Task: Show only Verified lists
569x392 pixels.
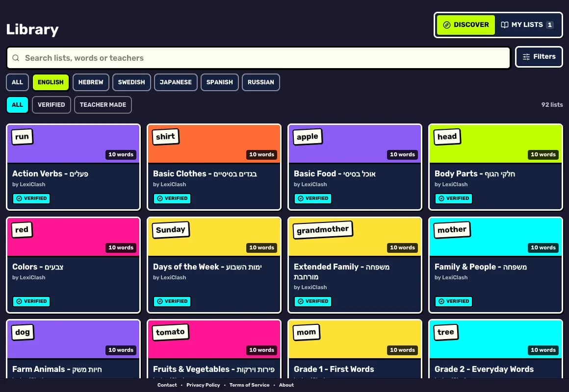Action: pyautogui.click(x=51, y=105)
